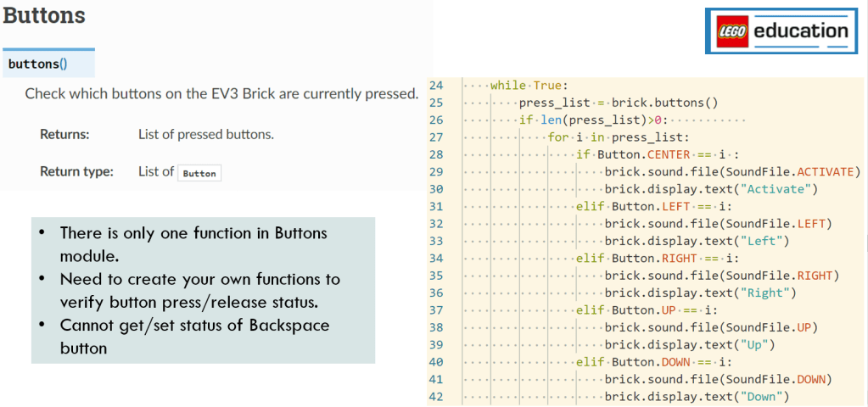Viewport: 868px width, 407px height.
Task: Click the "Return type:" field label
Action: [76, 171]
